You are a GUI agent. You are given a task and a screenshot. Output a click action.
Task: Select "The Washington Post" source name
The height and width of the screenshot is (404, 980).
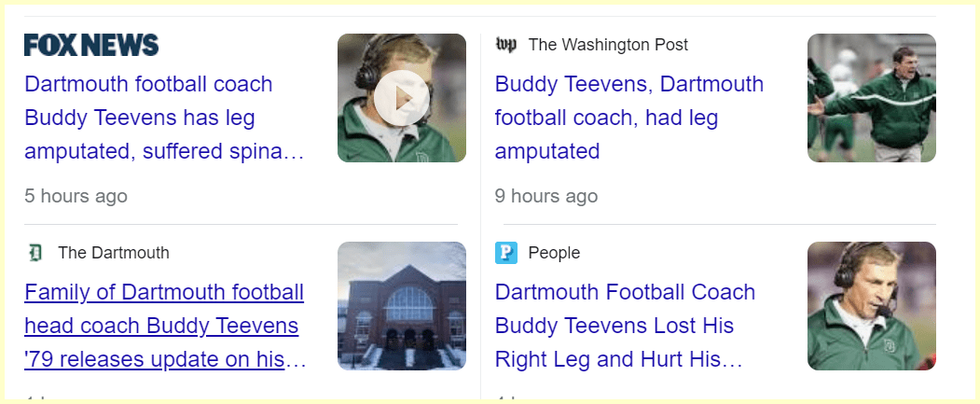click(x=608, y=45)
